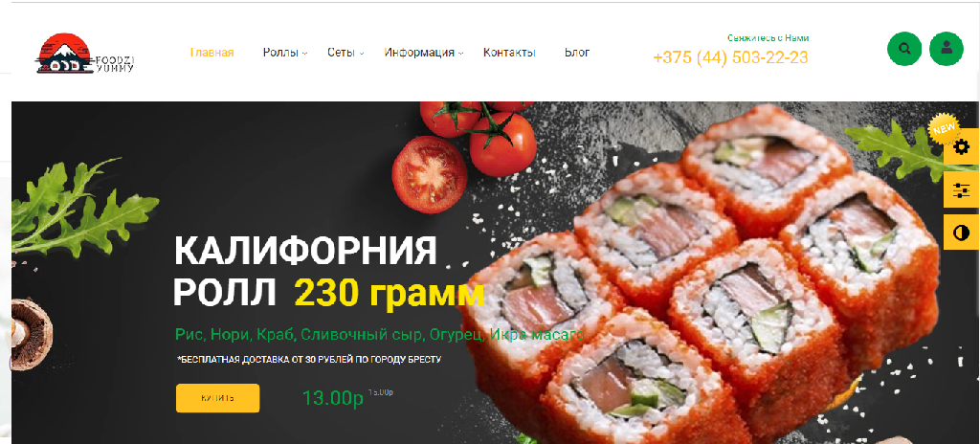Click the Foodzi Yummy logo
The width and height of the screenshot is (980, 444).
click(85, 54)
